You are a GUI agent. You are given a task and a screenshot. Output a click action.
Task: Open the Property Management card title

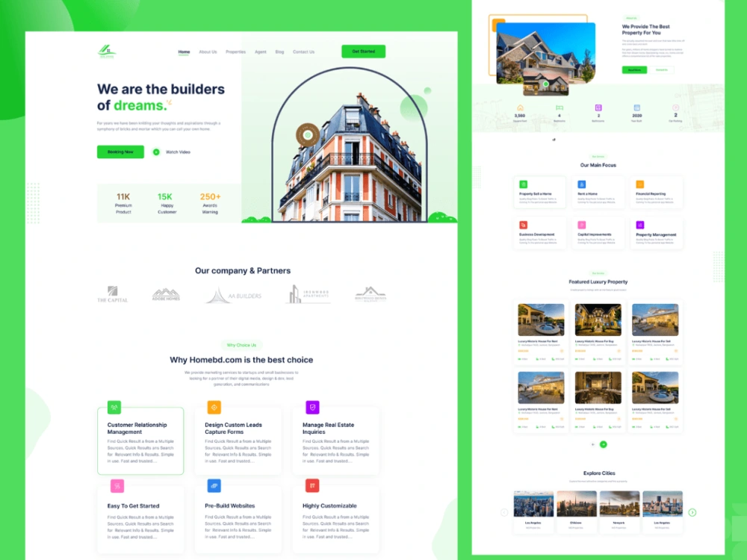656,234
